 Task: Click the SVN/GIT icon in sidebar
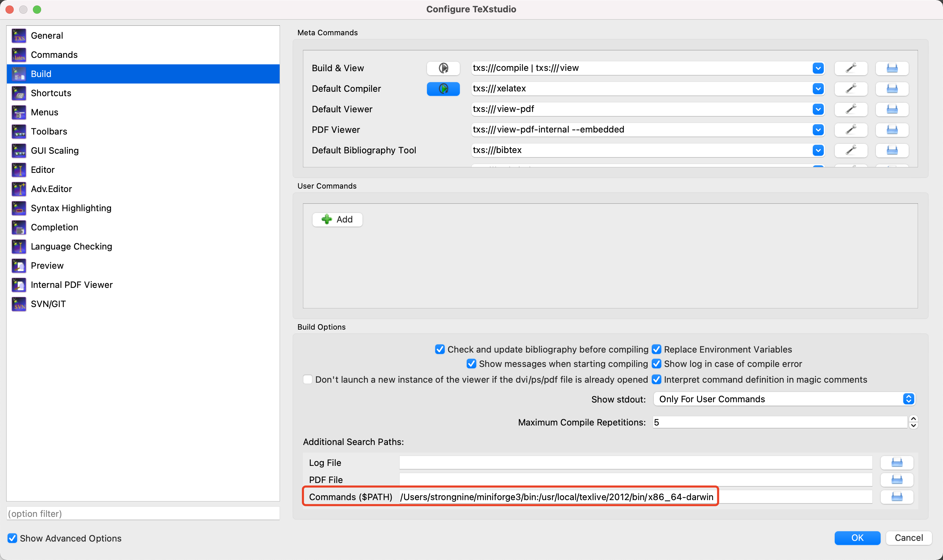coord(19,304)
